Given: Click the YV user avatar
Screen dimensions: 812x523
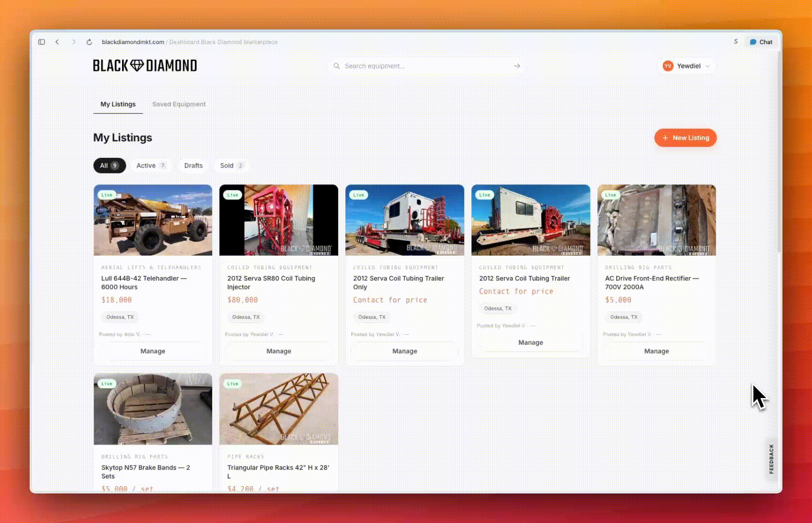Looking at the screenshot, I should (668, 66).
